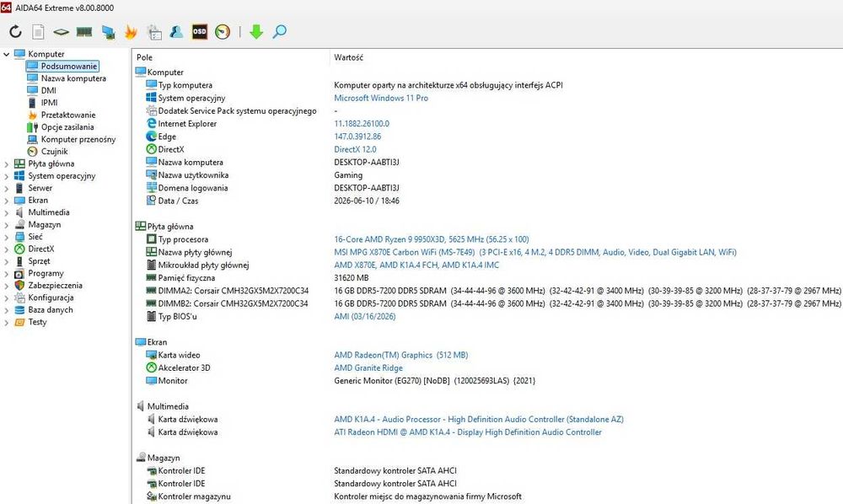
Task: Open the DirectX 12.0 link
Action: pos(355,149)
